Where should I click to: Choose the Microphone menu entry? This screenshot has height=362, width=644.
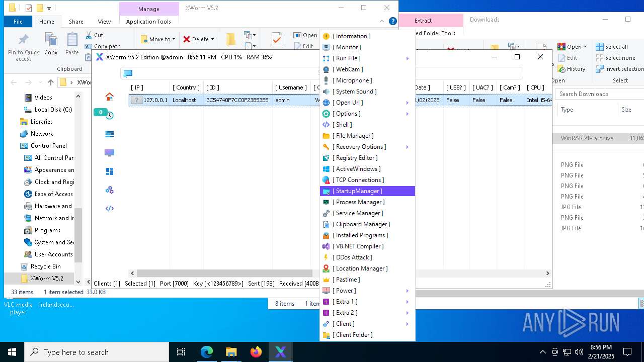[367, 80]
